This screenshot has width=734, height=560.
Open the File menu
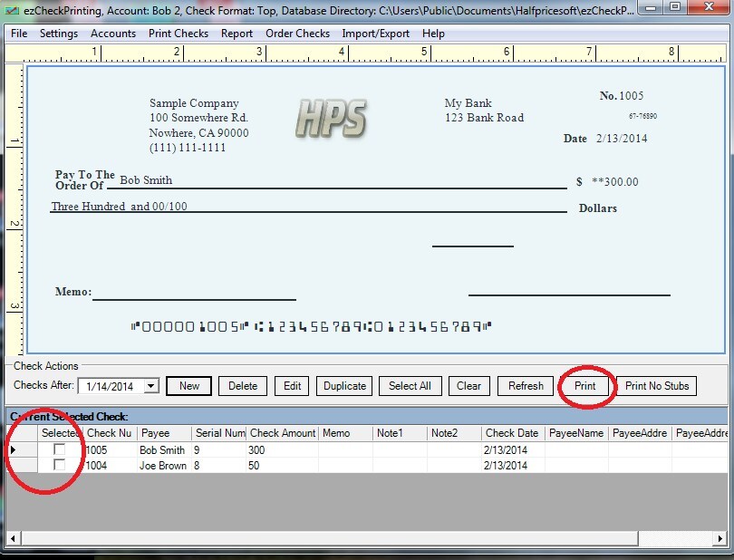19,34
